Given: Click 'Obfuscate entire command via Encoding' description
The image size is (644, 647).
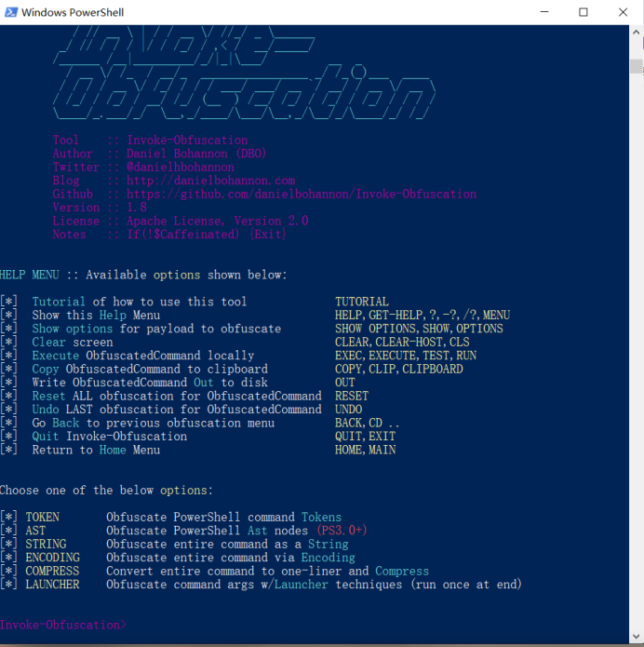Looking at the screenshot, I should click(230, 558).
